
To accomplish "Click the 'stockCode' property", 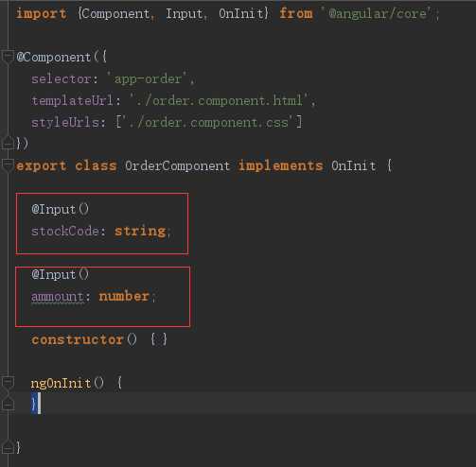I will click(x=65, y=231).
